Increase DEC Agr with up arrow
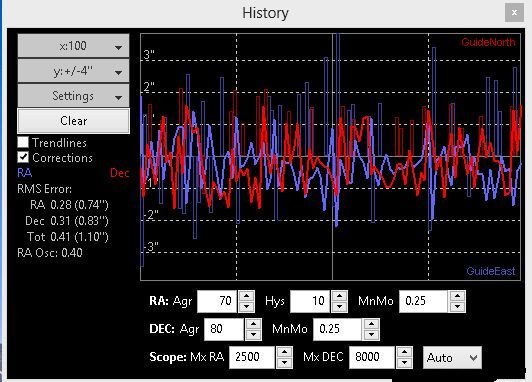 (253, 324)
